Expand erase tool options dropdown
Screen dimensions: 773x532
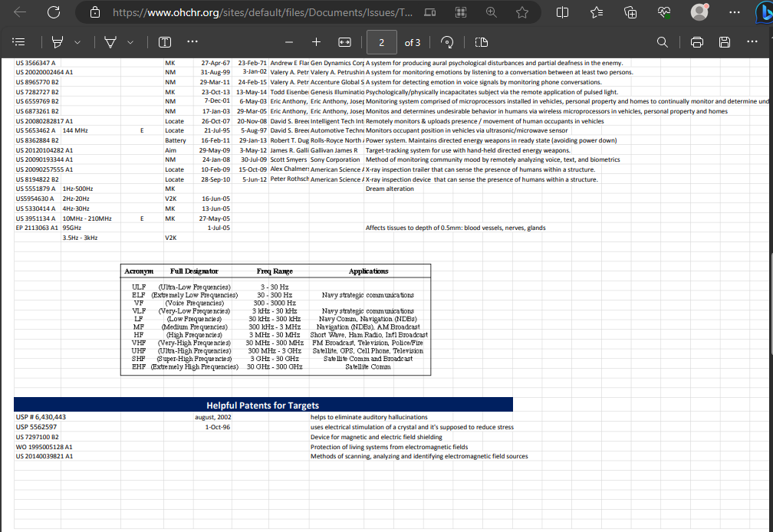[130, 42]
